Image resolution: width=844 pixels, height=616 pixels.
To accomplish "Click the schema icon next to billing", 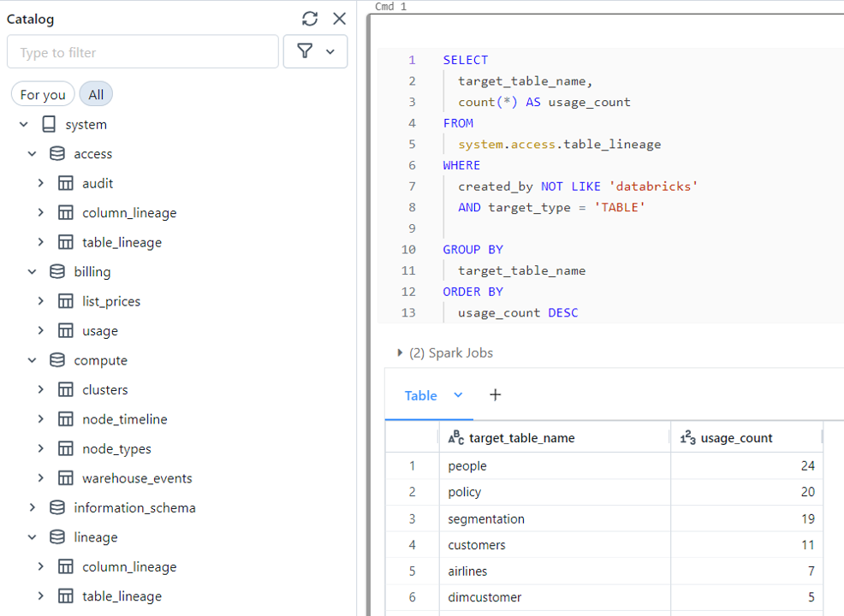I will [56, 271].
